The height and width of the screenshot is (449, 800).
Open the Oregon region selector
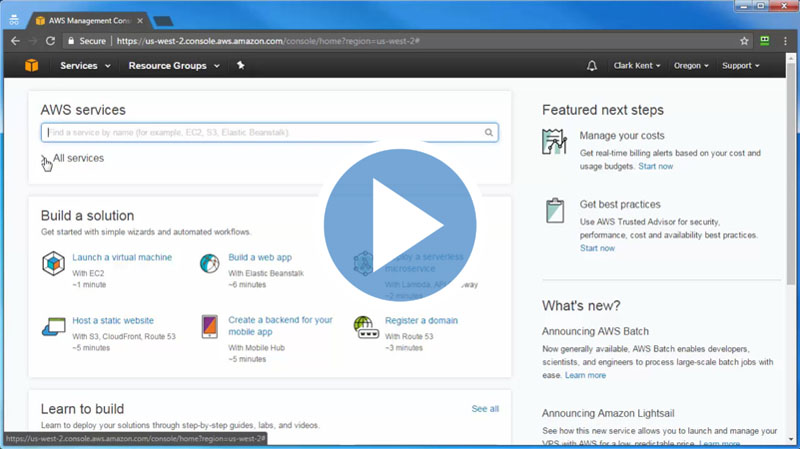[x=691, y=66]
